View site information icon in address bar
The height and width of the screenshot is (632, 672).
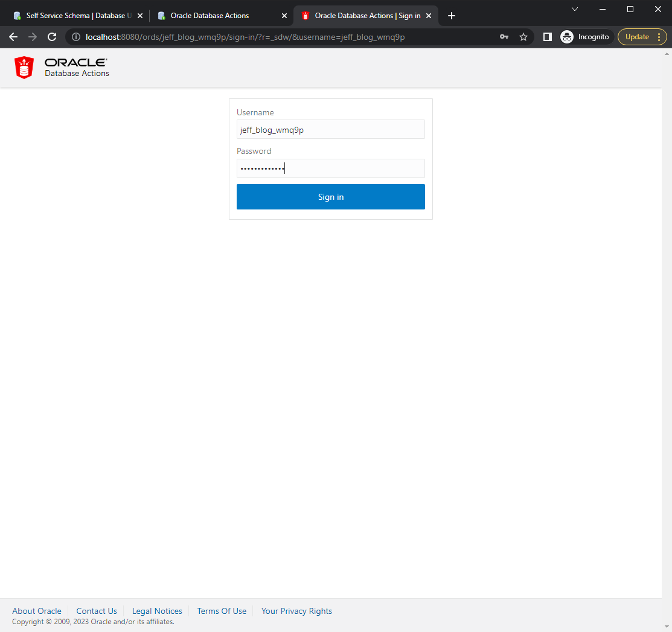tap(76, 37)
